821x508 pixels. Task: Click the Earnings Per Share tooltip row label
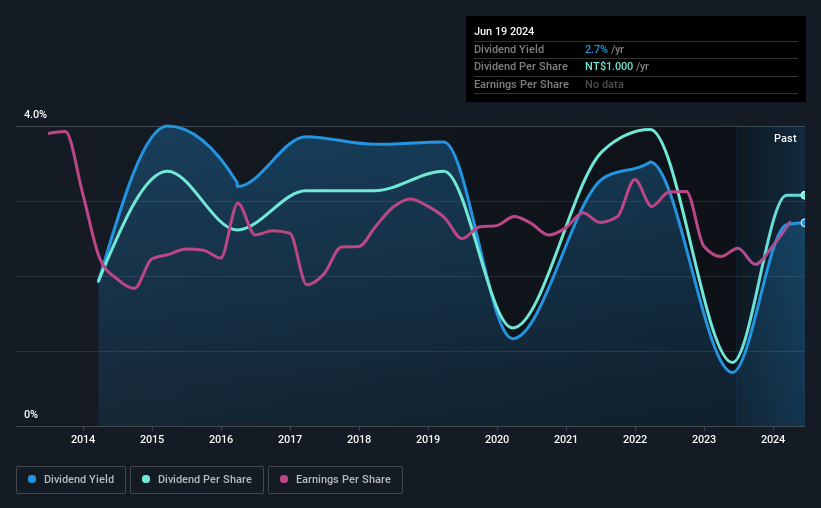521,84
